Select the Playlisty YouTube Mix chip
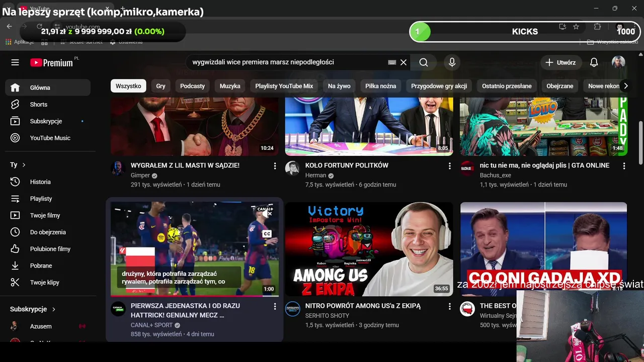This screenshot has height=362, width=644. tap(284, 86)
